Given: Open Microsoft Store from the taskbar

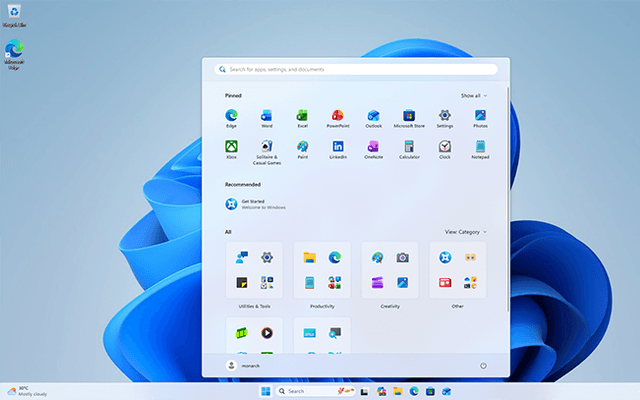Looking at the screenshot, I should coord(430,391).
